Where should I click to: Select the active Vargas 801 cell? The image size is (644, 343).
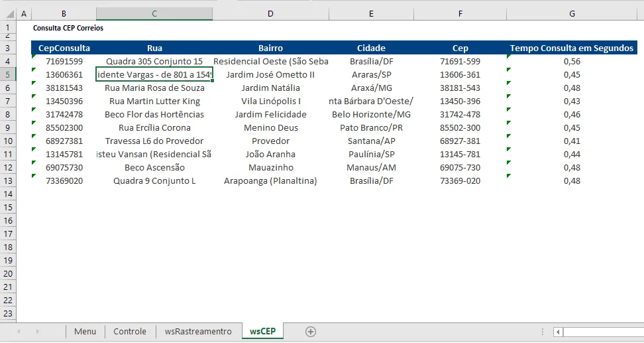(154, 74)
